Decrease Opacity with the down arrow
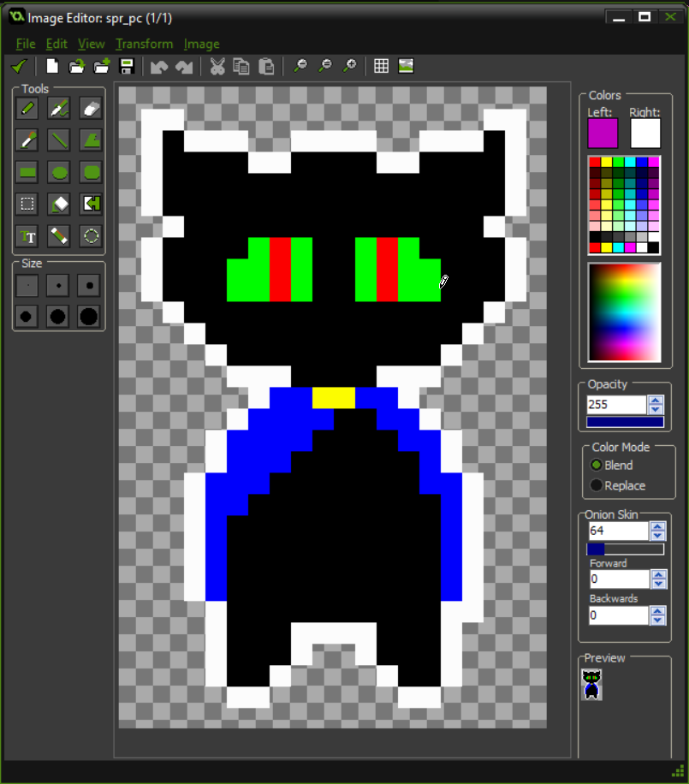Image resolution: width=689 pixels, height=784 pixels. point(656,409)
